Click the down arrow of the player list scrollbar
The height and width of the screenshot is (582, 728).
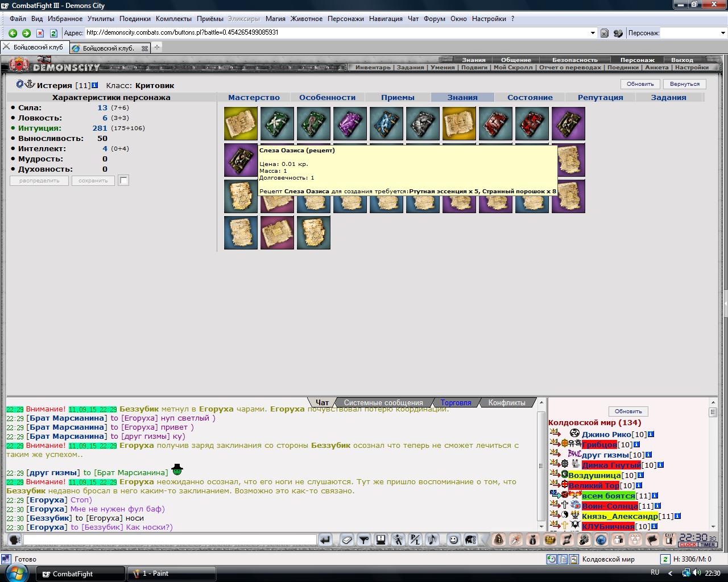tap(713, 527)
